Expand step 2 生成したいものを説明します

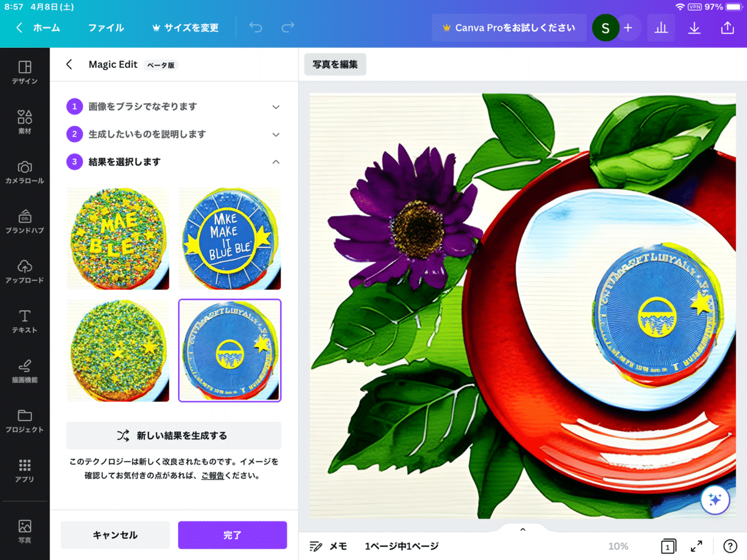tap(174, 134)
